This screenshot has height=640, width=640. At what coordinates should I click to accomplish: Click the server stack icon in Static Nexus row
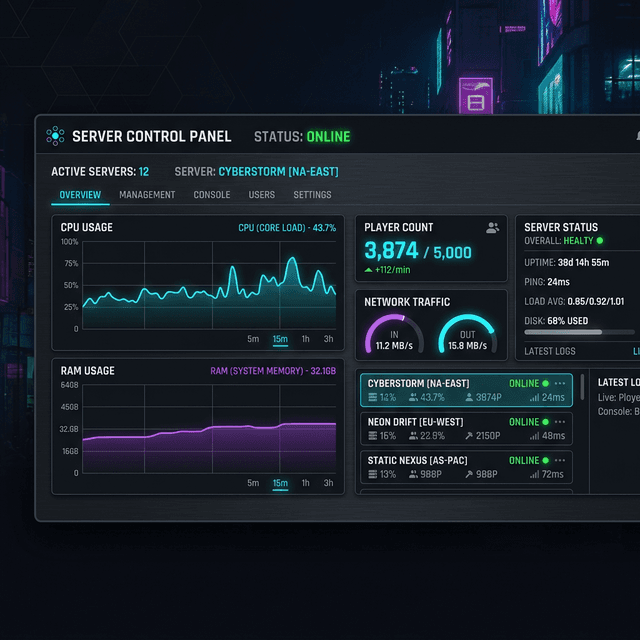pyautogui.click(x=373, y=474)
